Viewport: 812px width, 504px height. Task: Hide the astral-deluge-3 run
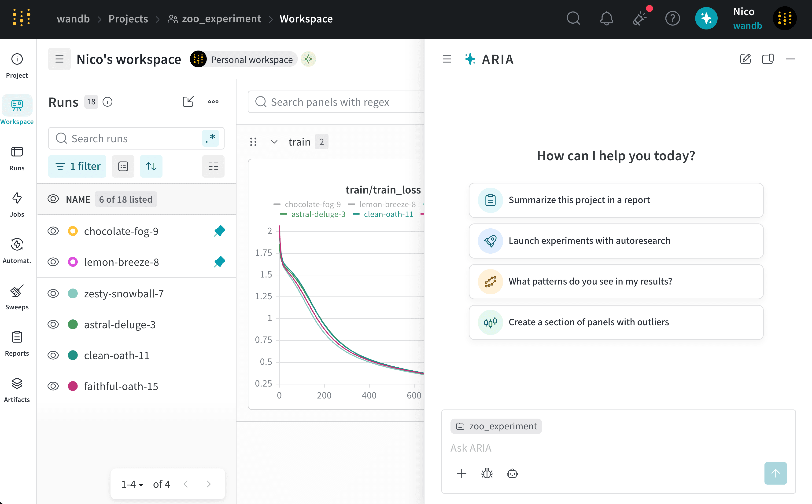coord(53,324)
